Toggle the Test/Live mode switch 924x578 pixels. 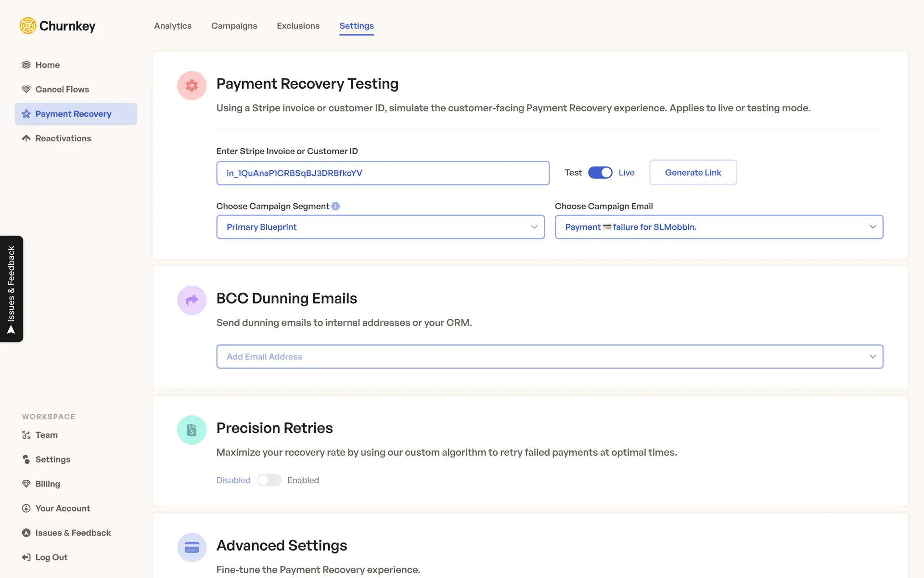click(x=600, y=172)
